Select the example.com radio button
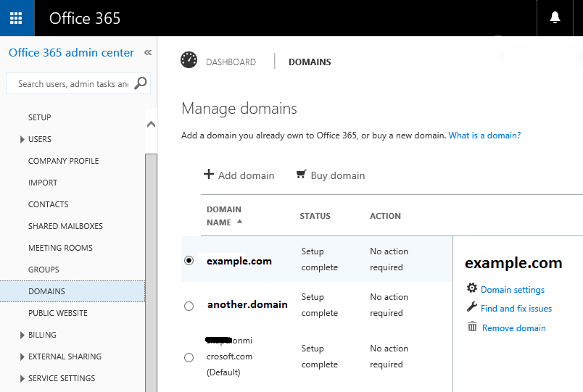Image resolution: width=583 pixels, height=392 pixels. [x=189, y=260]
